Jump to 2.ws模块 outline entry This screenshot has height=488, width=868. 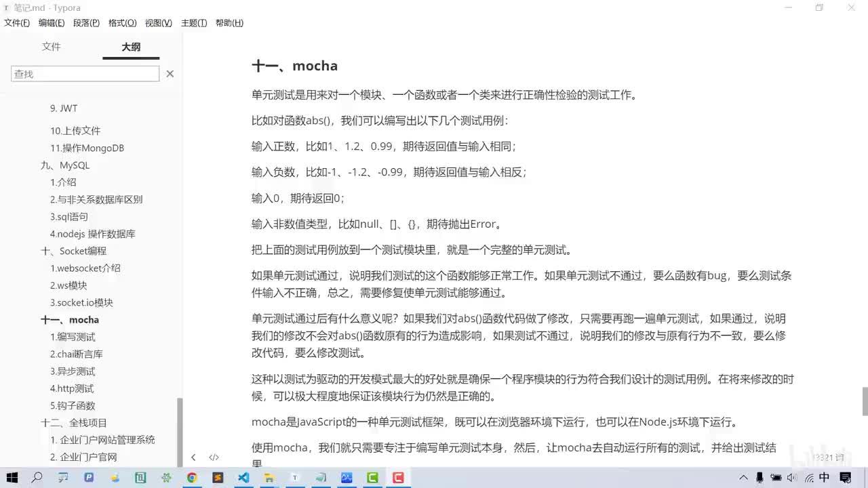point(68,285)
